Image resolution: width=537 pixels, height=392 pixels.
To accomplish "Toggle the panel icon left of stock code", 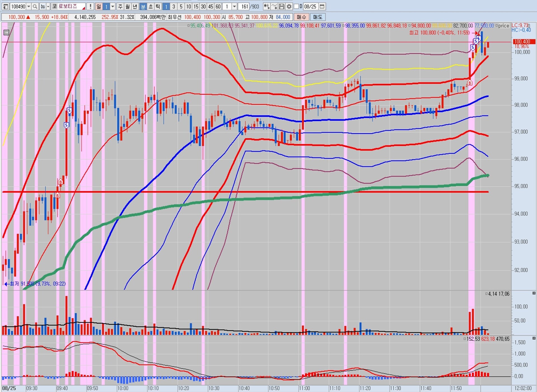I will pos(5,6).
